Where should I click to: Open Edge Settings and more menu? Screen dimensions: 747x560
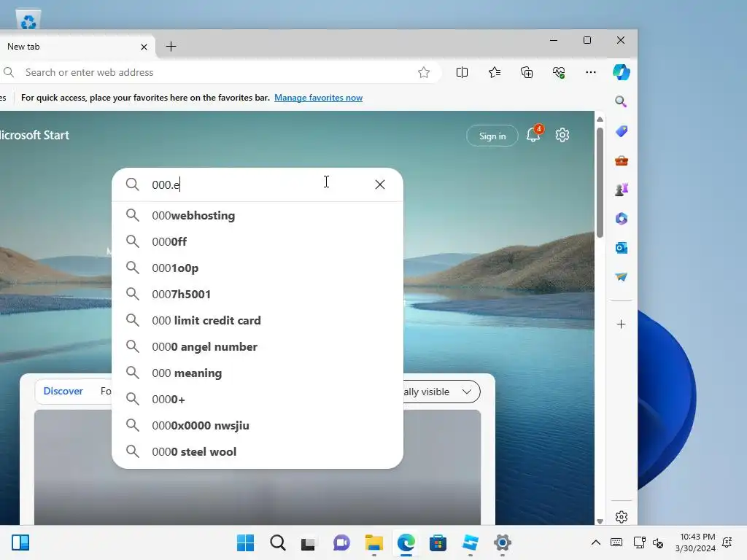(x=591, y=72)
